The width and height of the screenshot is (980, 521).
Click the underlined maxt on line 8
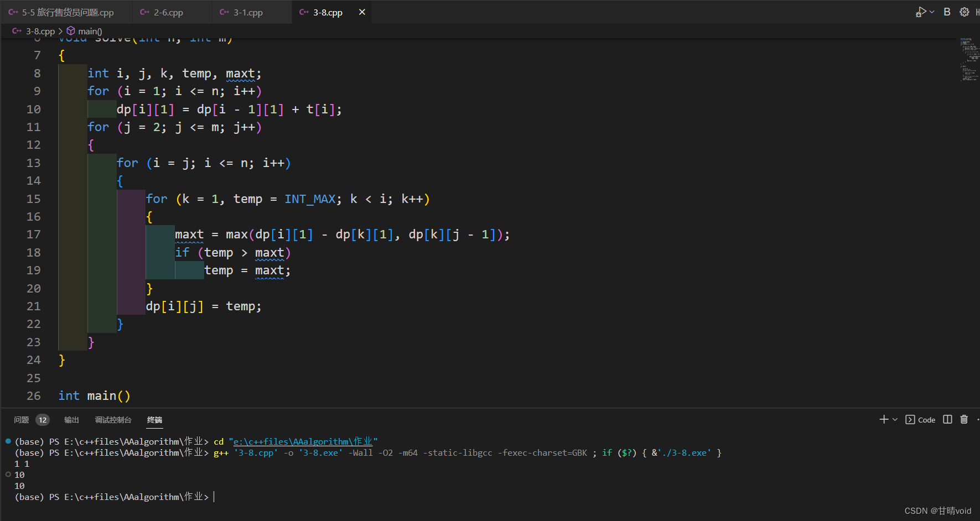click(x=240, y=74)
